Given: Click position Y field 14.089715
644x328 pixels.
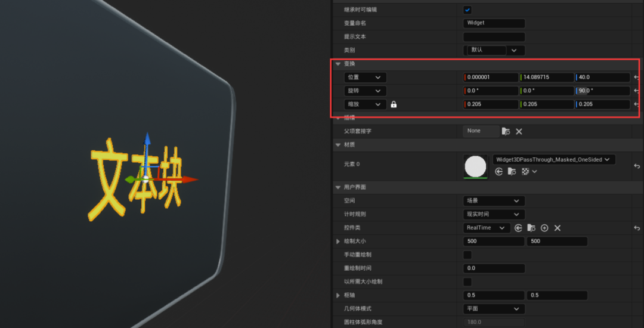Looking at the screenshot, I should 547,77.
